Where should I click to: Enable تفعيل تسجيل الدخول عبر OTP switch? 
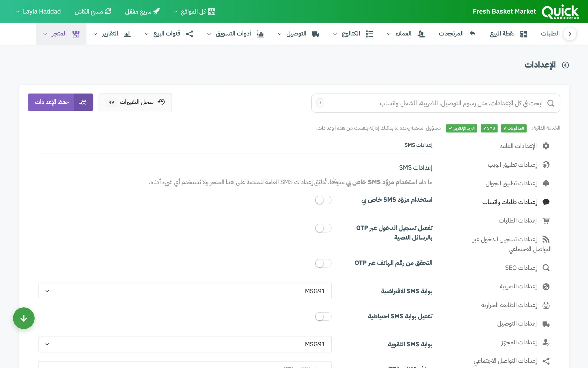click(323, 228)
